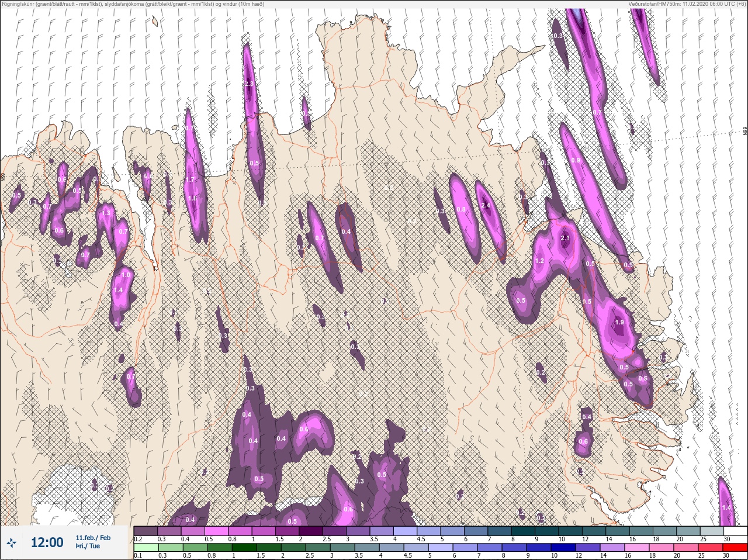This screenshot has height=560, width=748.
Task: Click the 2.3 precipitation value on the map
Action: (x=250, y=84)
